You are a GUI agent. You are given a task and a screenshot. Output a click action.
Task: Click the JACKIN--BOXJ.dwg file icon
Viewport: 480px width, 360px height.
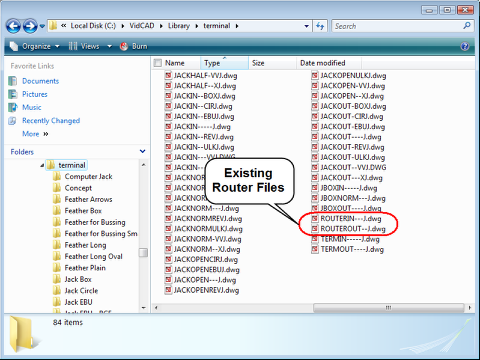coord(168,96)
